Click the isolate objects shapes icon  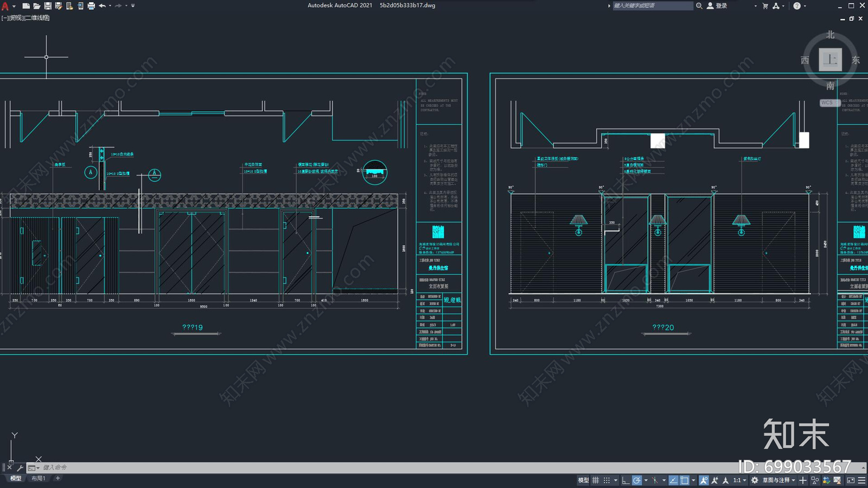click(x=815, y=480)
